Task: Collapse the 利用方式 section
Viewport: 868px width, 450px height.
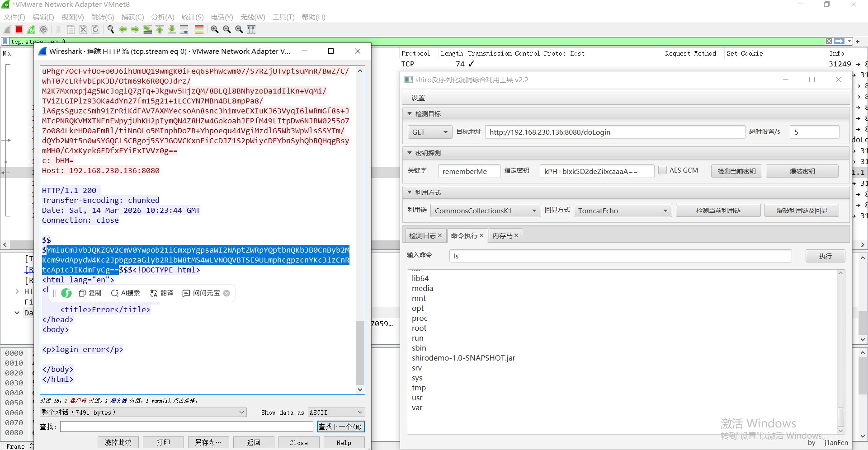Action: click(x=410, y=192)
